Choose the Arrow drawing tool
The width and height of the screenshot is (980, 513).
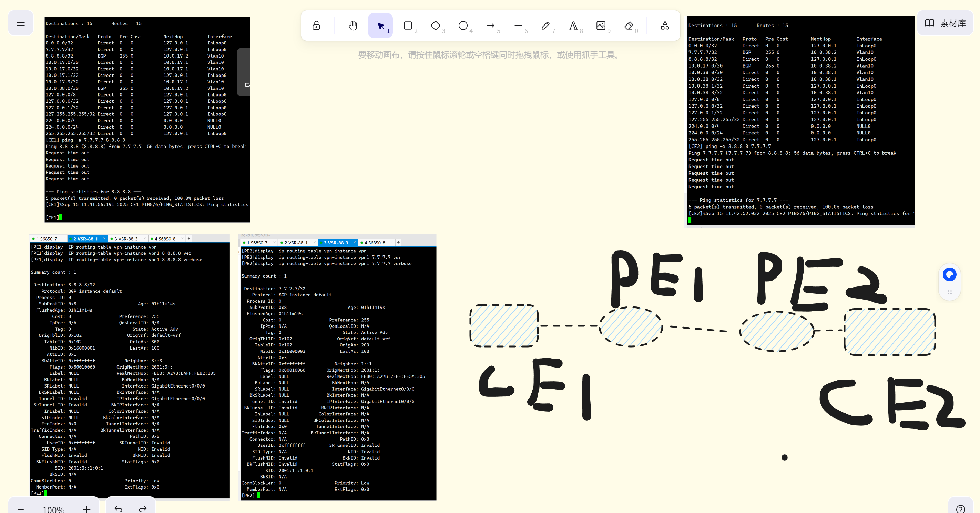(490, 26)
